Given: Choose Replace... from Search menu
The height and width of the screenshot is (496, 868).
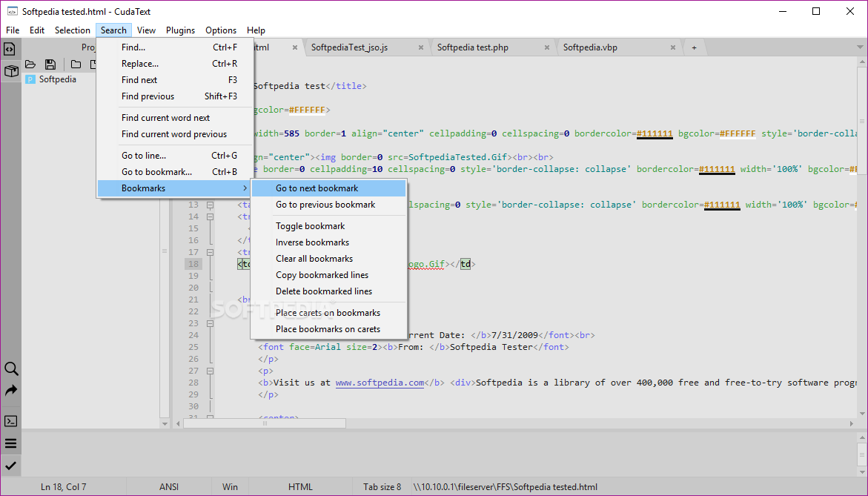Looking at the screenshot, I should point(175,64).
